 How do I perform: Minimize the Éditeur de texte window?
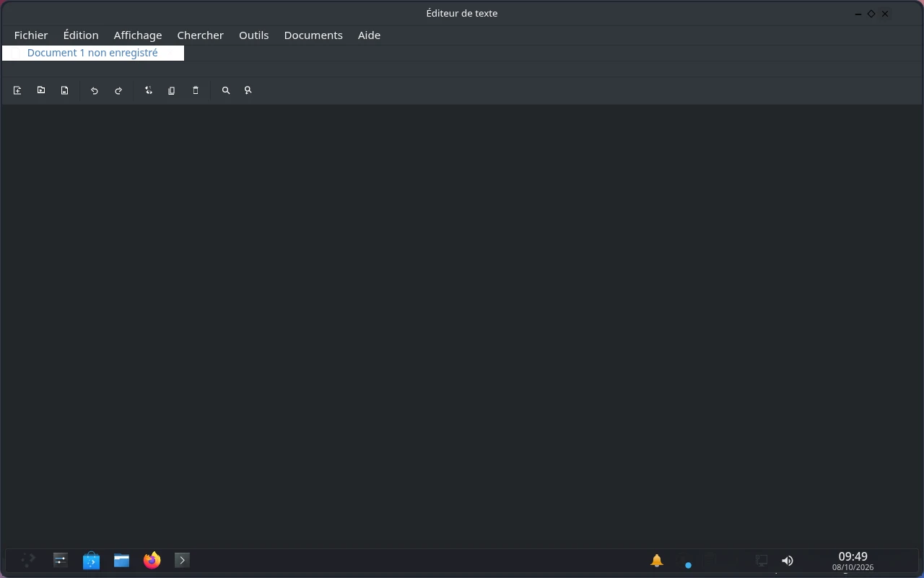pyautogui.click(x=858, y=14)
